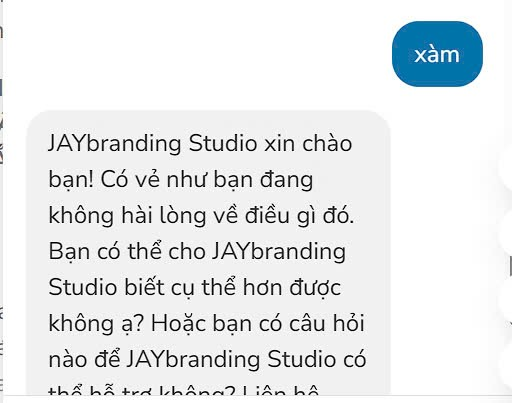Click 'điều gì đó.' ending third line
Image resolution: width=512 pixels, height=403 pixels.
tap(299, 216)
